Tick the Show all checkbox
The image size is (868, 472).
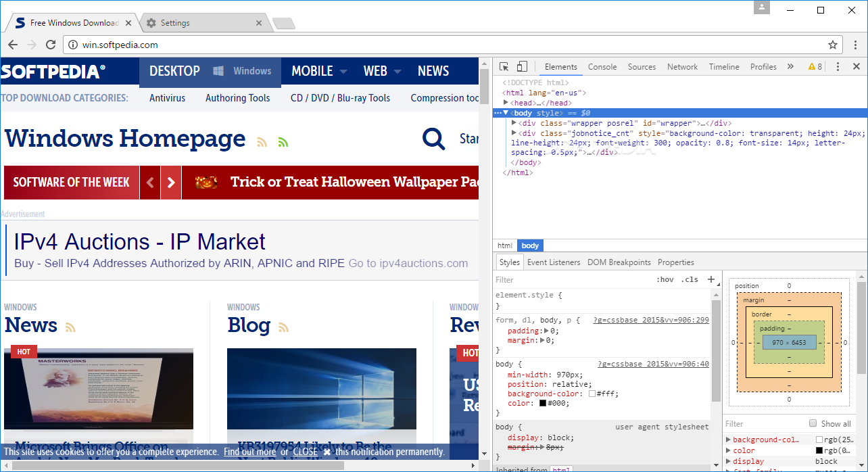pyautogui.click(x=813, y=423)
